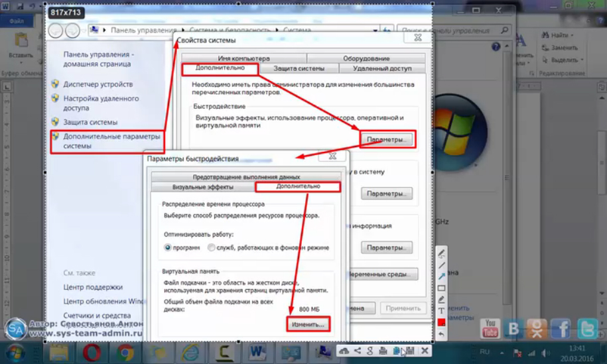This screenshot has height=364, width=607.
Task: Click the RU language indicator
Action: (x=485, y=352)
